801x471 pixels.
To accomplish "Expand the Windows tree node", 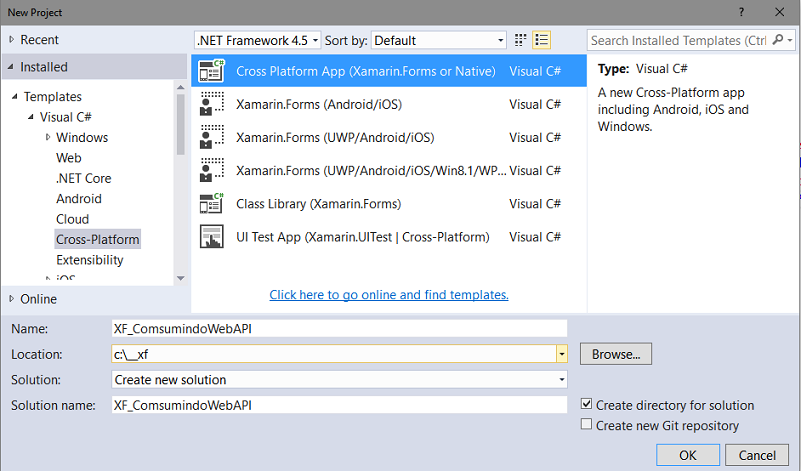I will 48,137.
